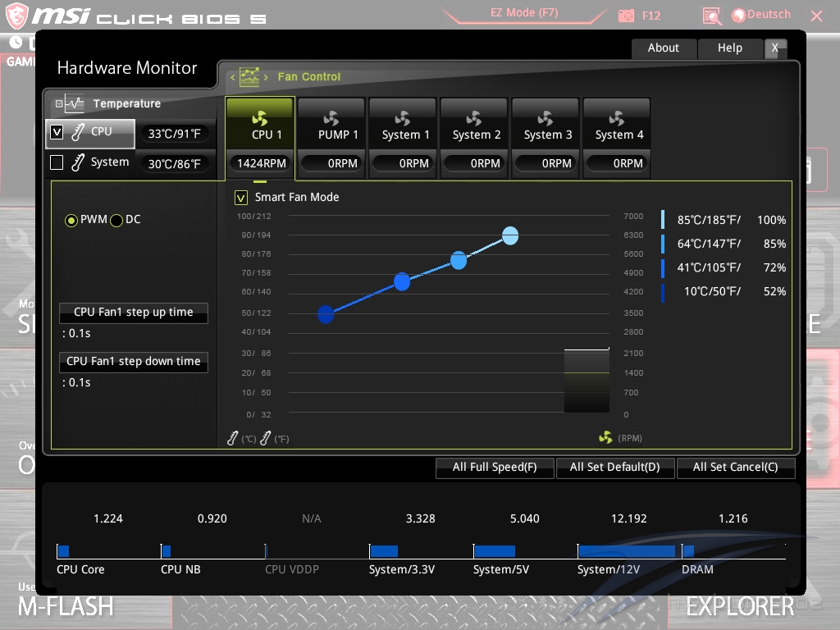The width and height of the screenshot is (840, 630).
Task: Click the RPM fan icon below graph
Action: click(x=605, y=438)
